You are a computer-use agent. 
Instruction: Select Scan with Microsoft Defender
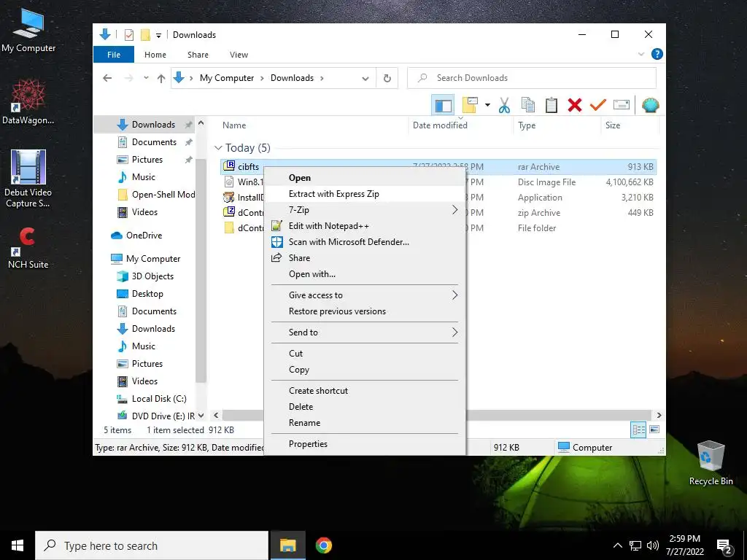click(365, 242)
